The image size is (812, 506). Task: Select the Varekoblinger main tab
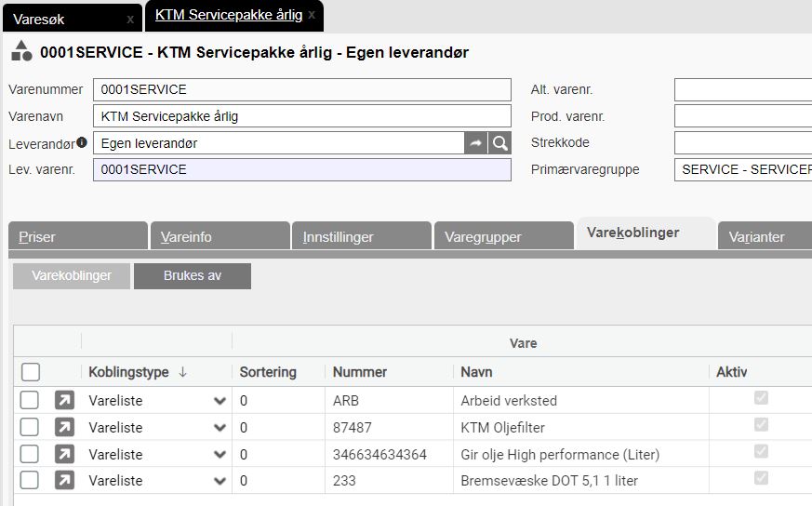646,233
